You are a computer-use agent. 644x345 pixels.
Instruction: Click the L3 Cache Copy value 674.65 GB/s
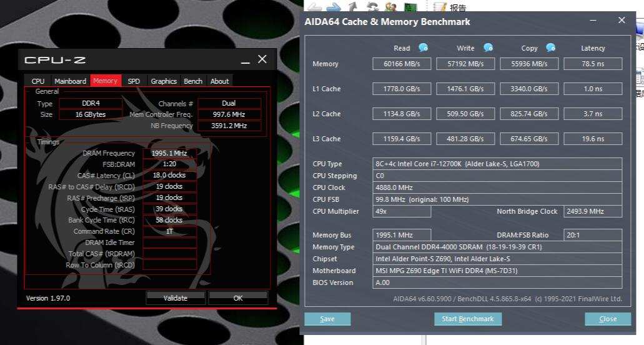[x=529, y=139]
